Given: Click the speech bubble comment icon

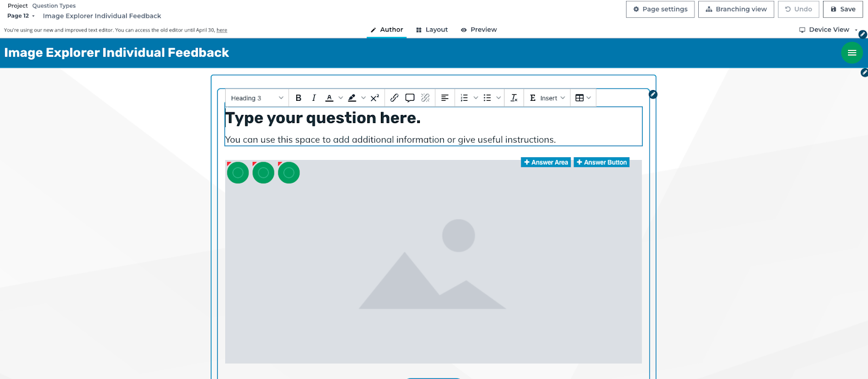Looking at the screenshot, I should point(410,98).
